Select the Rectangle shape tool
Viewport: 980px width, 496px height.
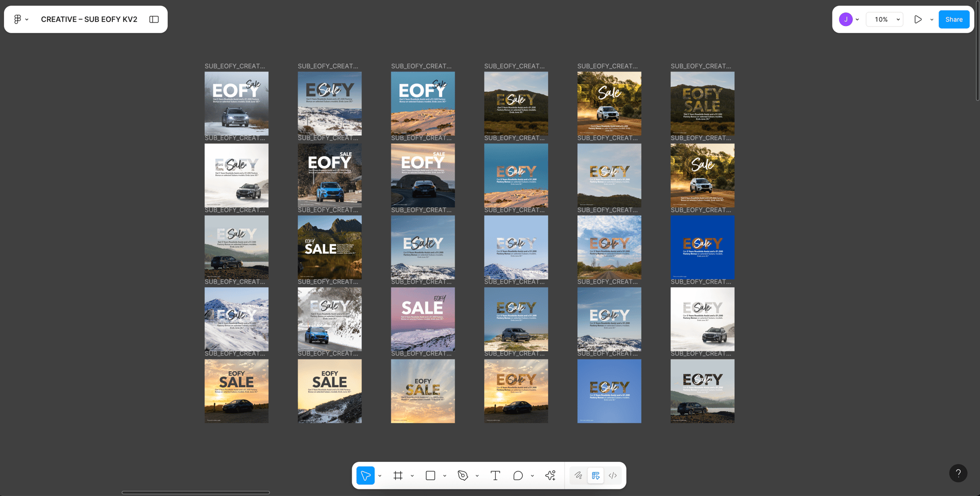pos(430,476)
